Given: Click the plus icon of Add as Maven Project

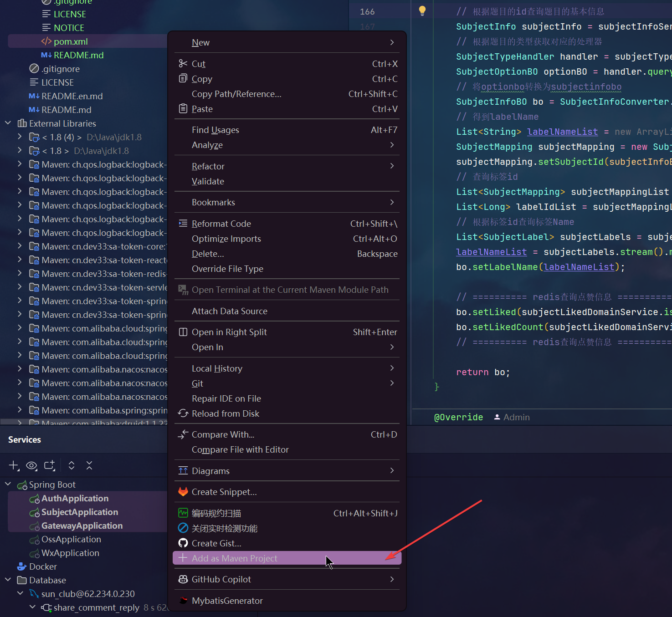Looking at the screenshot, I should [x=183, y=558].
